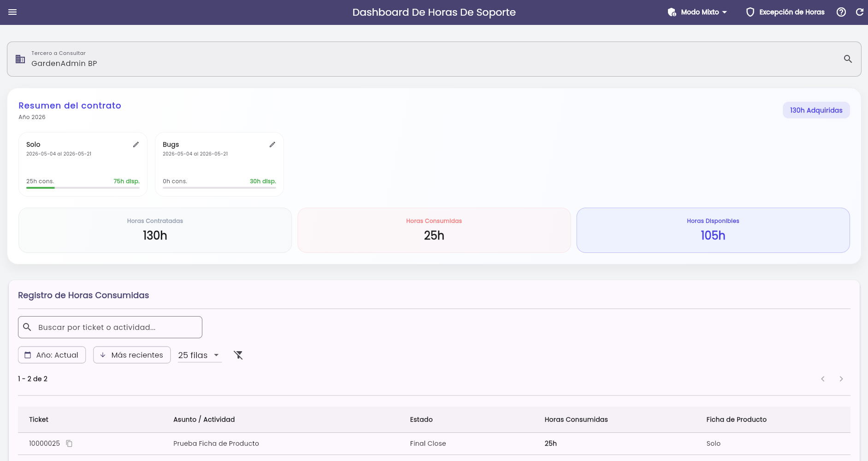Screen dimensions: 868x461
Task: Open the Año: Actual filter
Action: (x=52, y=355)
